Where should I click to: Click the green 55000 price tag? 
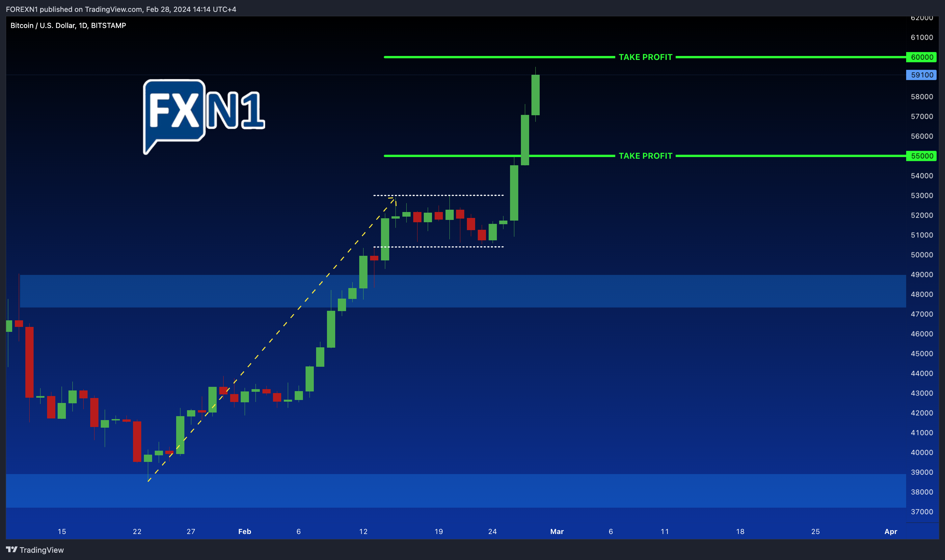coord(921,156)
